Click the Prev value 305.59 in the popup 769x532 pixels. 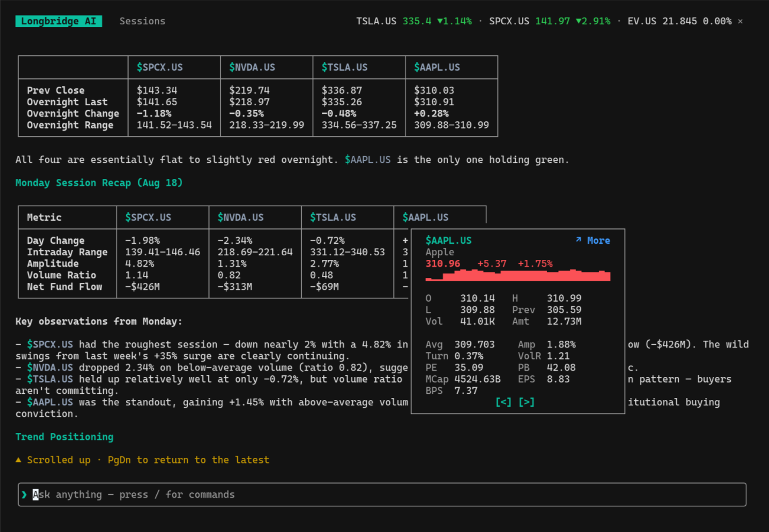coord(564,310)
